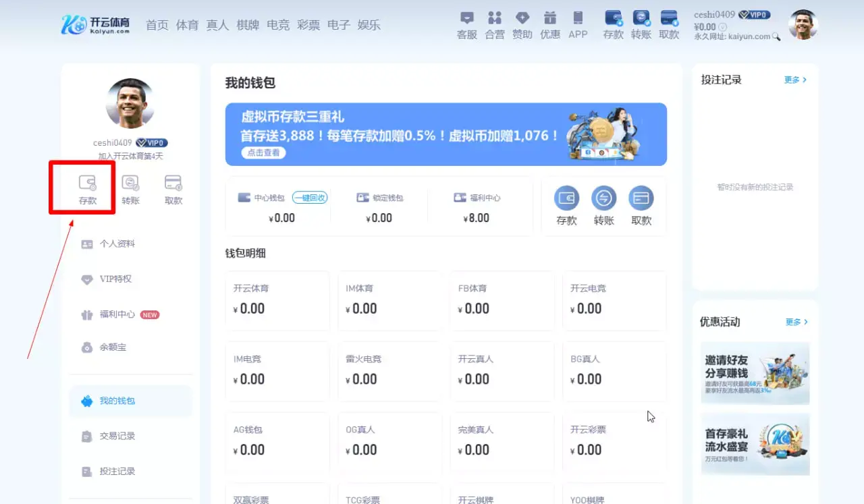Image resolution: width=864 pixels, height=504 pixels.
Task: Open the APP phone icon
Action: [x=578, y=18]
